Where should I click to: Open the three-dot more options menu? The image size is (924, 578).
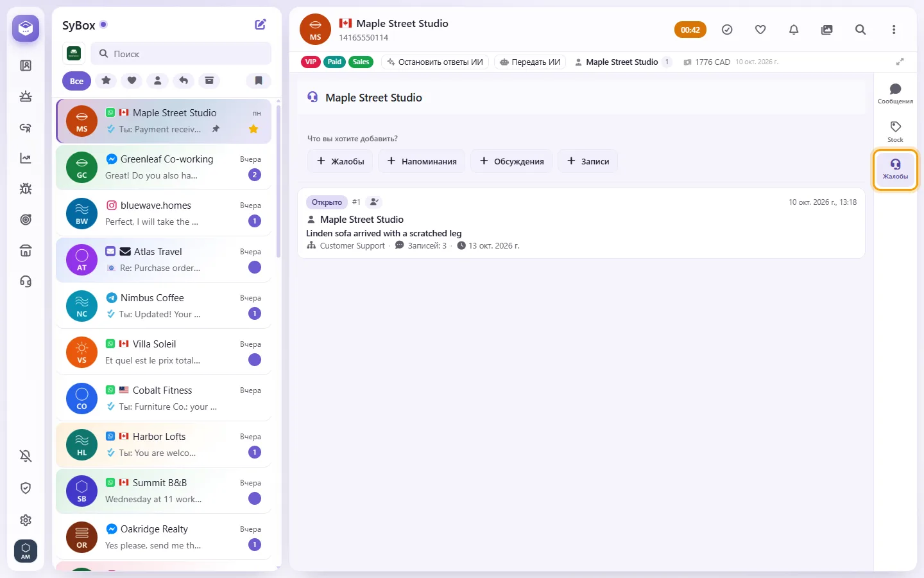894,30
